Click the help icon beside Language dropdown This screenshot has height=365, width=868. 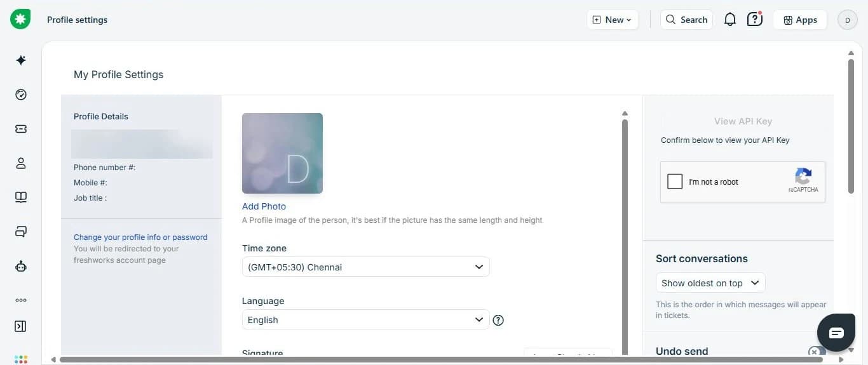(498, 320)
